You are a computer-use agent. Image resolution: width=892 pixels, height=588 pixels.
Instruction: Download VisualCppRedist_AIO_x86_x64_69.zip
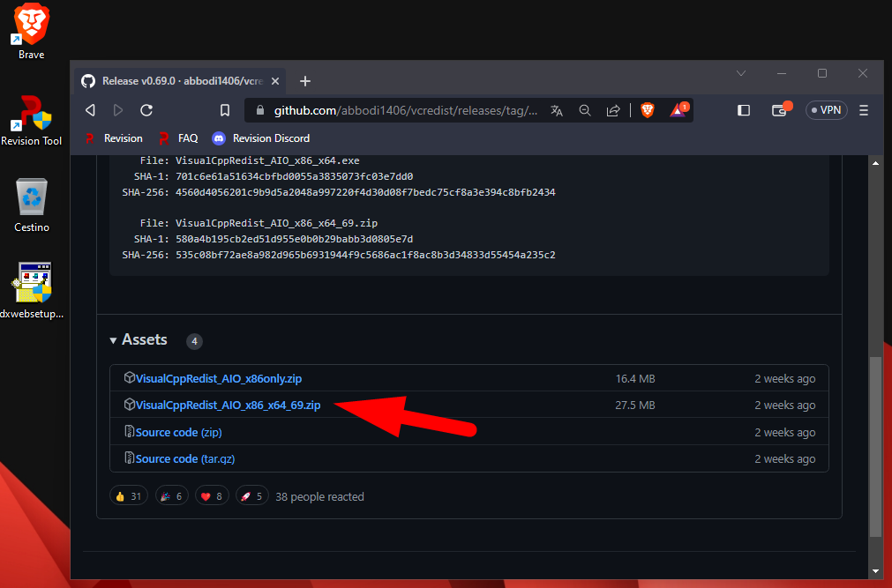(x=229, y=406)
